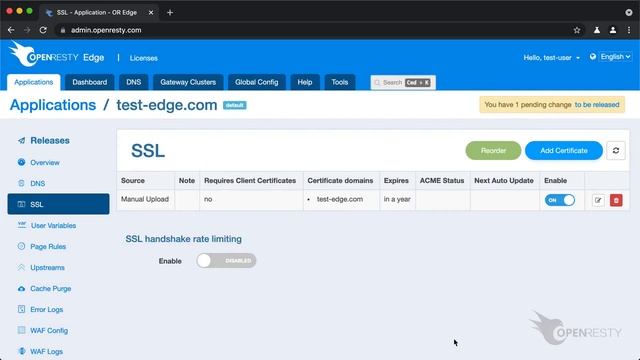Switch to the Dashboard tab
This screenshot has height=360, width=640.
pos(89,82)
